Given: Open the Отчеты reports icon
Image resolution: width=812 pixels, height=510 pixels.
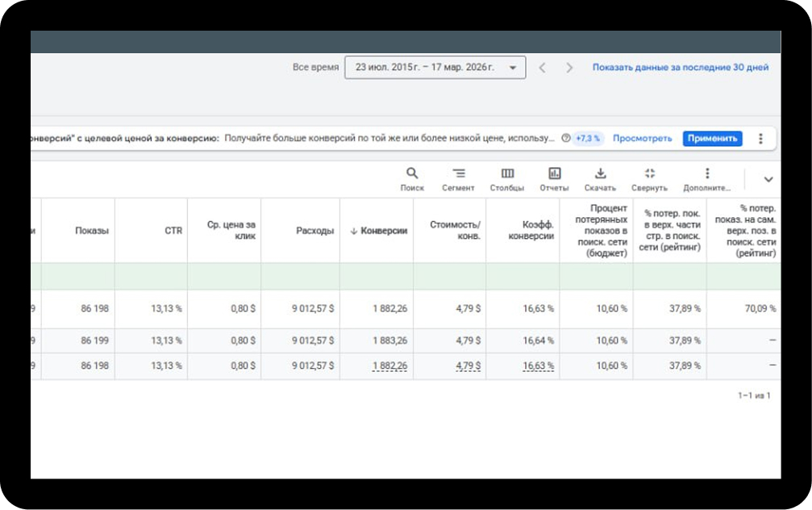Looking at the screenshot, I should coord(554,173).
